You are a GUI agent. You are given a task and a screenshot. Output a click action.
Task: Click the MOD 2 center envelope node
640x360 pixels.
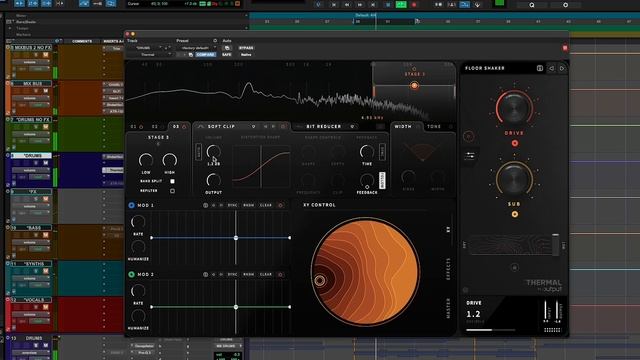pos(236,307)
